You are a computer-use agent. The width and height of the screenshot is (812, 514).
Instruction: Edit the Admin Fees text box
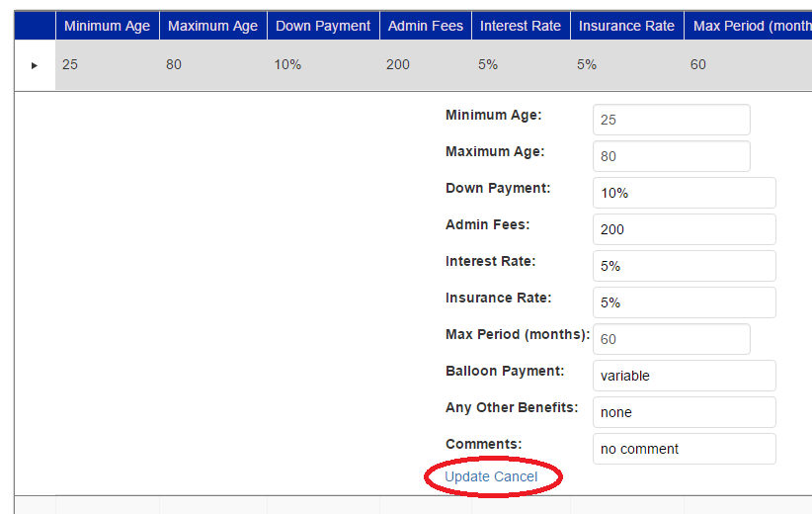(684, 229)
